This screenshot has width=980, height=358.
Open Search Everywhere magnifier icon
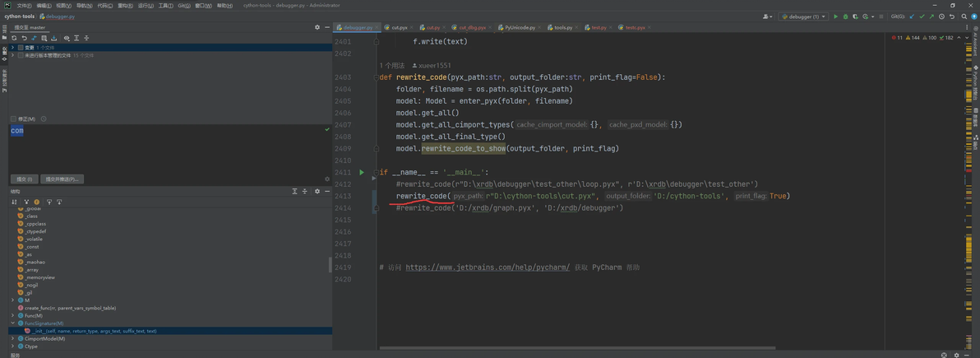[964, 16]
